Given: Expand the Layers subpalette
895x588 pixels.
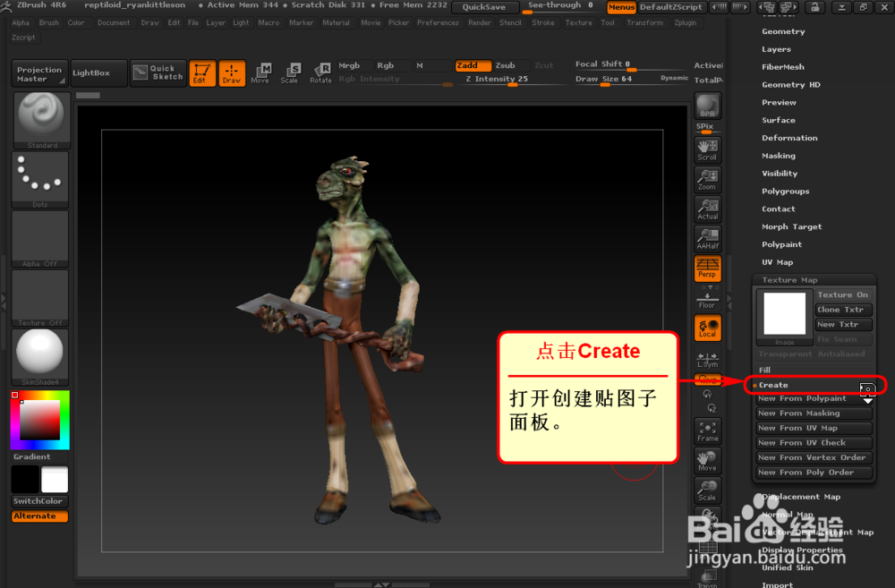Looking at the screenshot, I should point(776,49).
